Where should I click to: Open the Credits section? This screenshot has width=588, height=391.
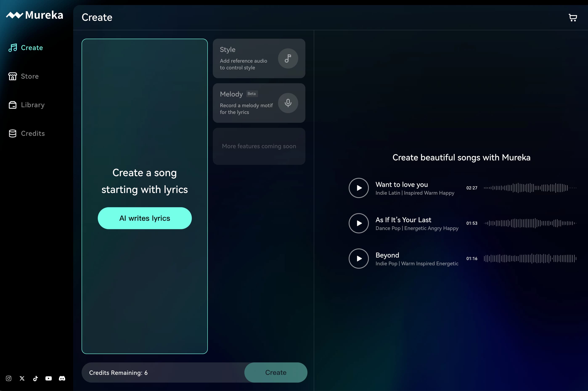coord(33,133)
